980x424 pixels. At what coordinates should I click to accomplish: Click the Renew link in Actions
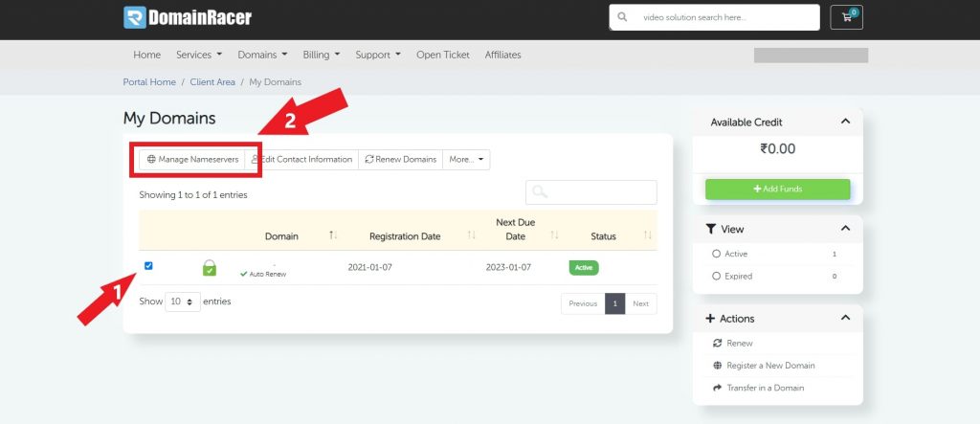coord(740,344)
